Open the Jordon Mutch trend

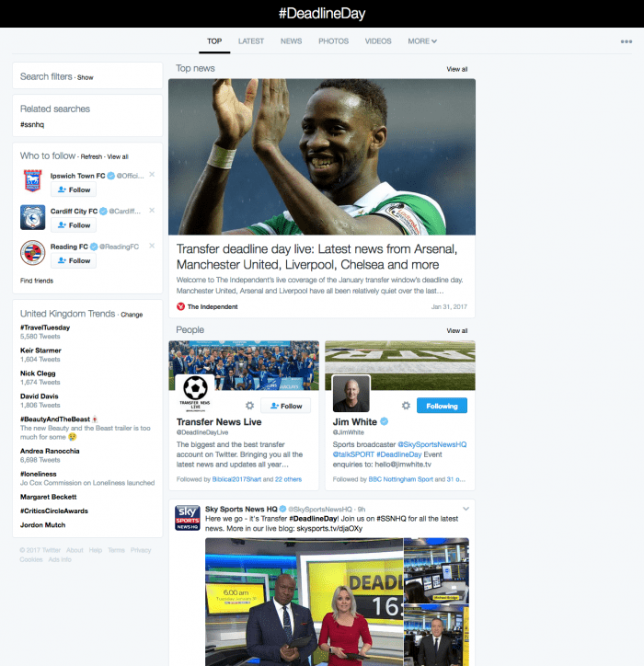pyautogui.click(x=43, y=525)
